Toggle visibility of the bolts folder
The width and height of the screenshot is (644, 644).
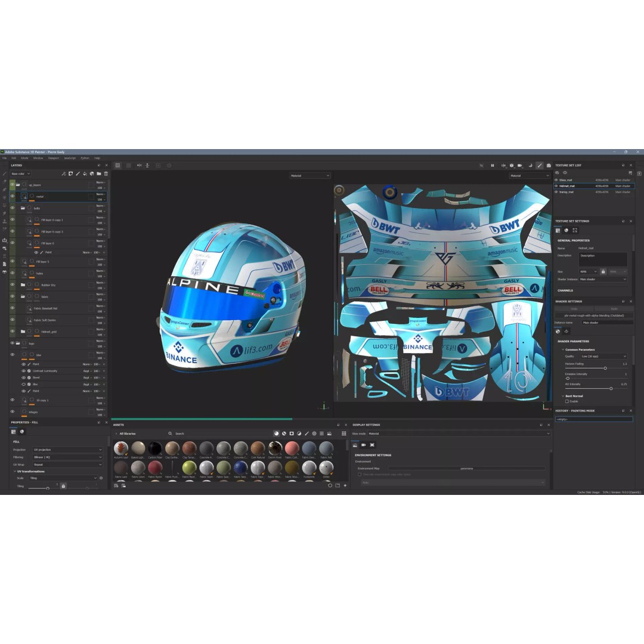[13, 208]
